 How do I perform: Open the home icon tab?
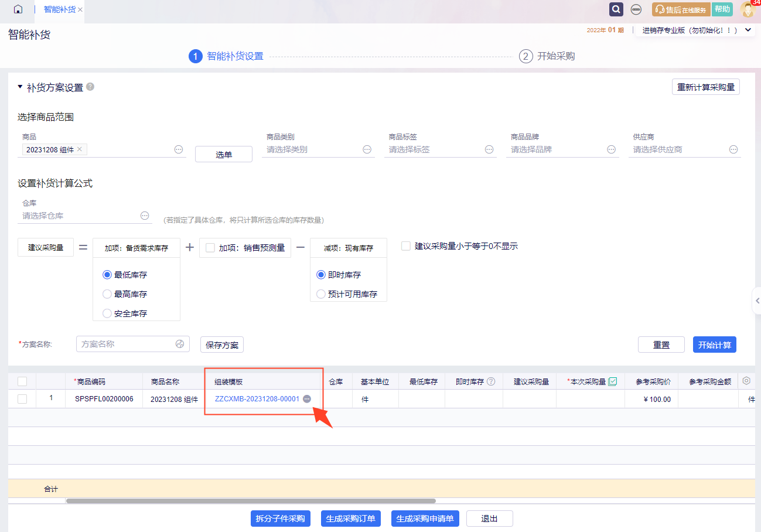click(18, 9)
